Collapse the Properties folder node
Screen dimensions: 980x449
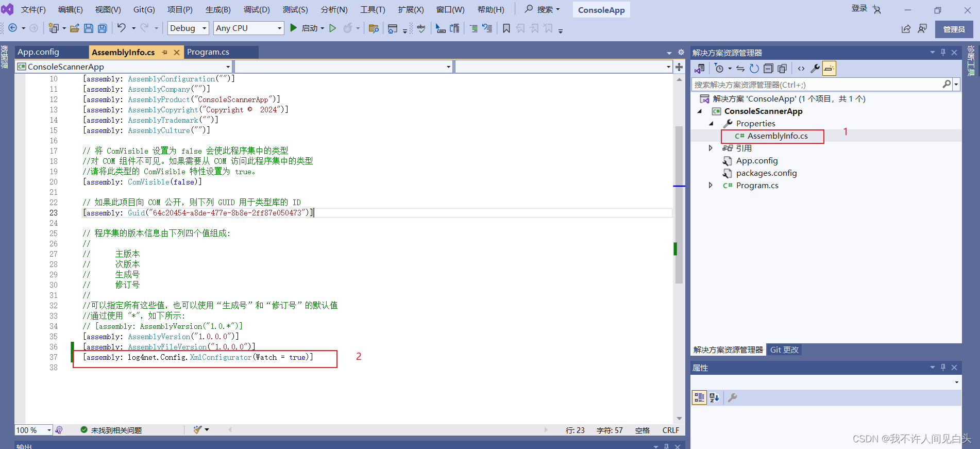point(711,123)
